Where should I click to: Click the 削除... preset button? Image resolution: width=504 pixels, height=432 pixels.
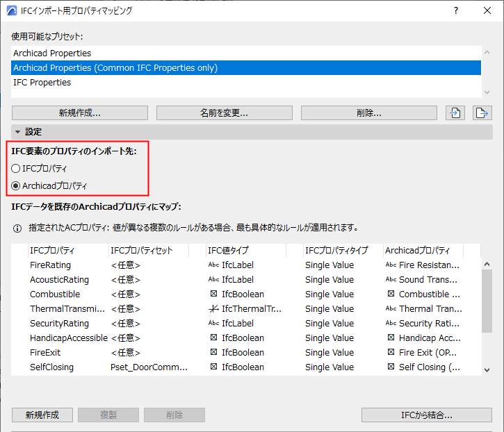(x=369, y=113)
